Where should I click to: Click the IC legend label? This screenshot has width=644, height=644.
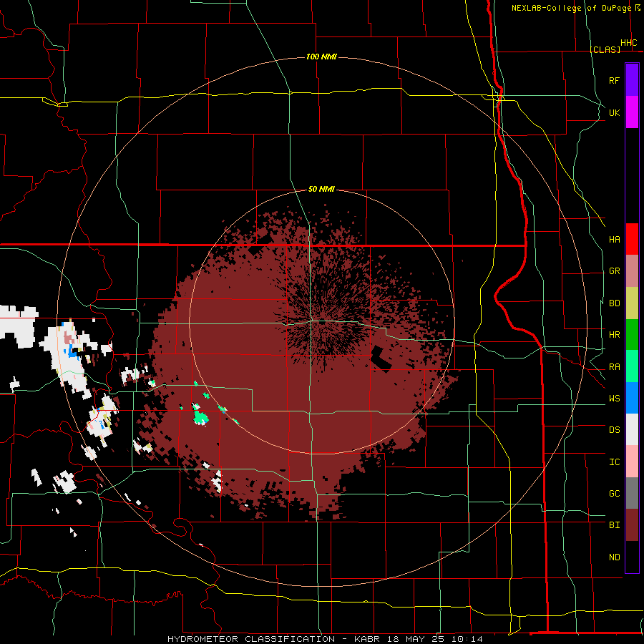point(614,462)
